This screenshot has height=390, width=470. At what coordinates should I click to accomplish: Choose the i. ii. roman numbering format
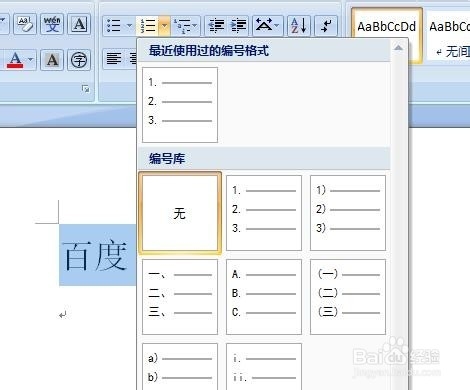[264, 367]
